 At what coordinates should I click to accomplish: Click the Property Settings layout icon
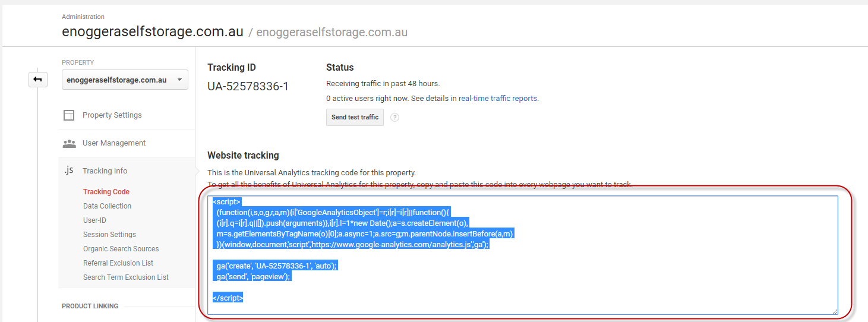[70, 115]
